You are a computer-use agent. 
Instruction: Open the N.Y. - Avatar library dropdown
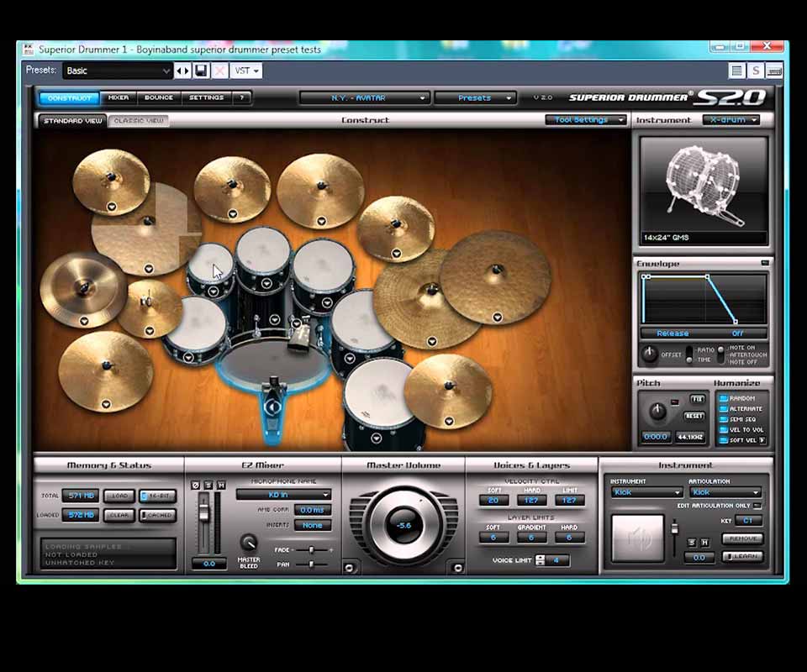pos(364,97)
